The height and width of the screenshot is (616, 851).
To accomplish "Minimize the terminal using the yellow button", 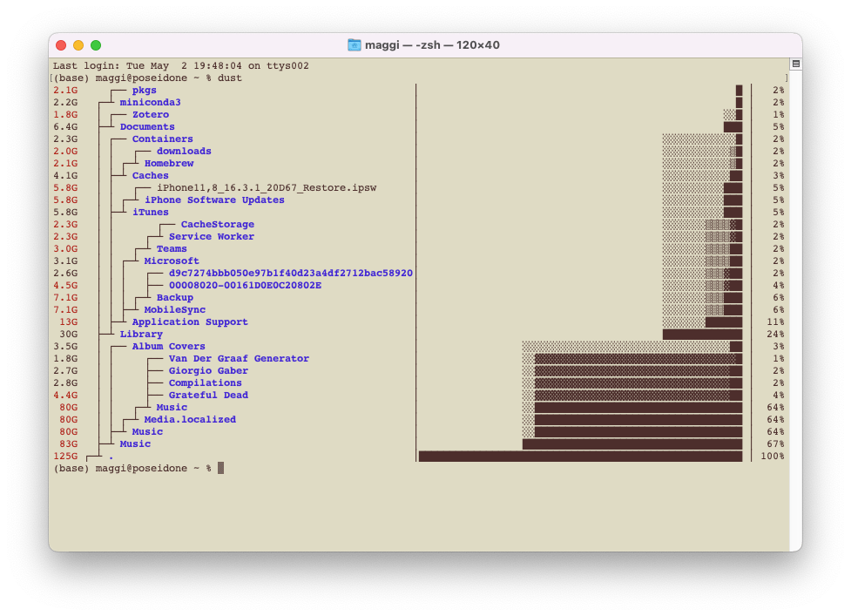I will 78,45.
